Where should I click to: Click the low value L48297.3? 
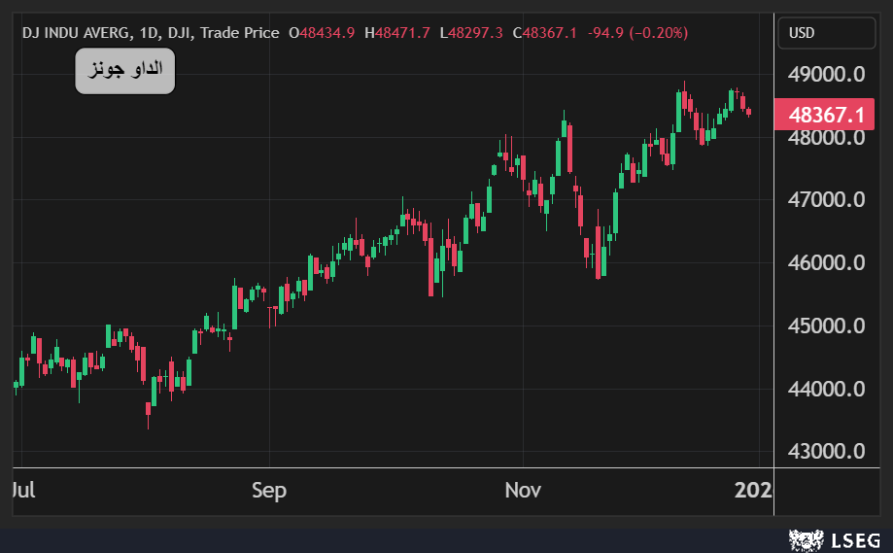pyautogui.click(x=470, y=33)
